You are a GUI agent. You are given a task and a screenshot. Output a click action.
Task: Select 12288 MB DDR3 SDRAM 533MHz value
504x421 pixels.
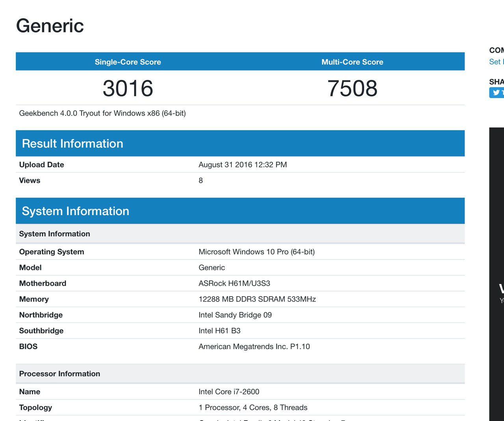pyautogui.click(x=257, y=299)
